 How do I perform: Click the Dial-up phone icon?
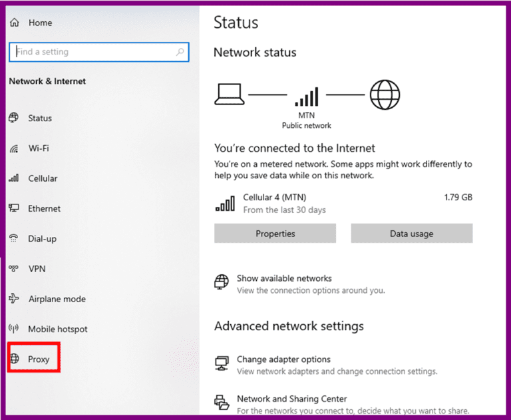click(14, 238)
